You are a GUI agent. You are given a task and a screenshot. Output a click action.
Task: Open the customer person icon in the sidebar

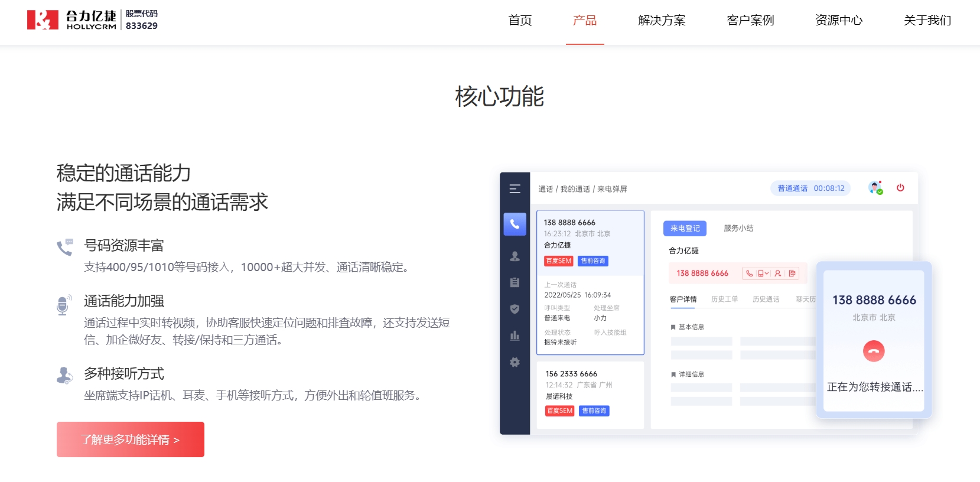pyautogui.click(x=515, y=256)
